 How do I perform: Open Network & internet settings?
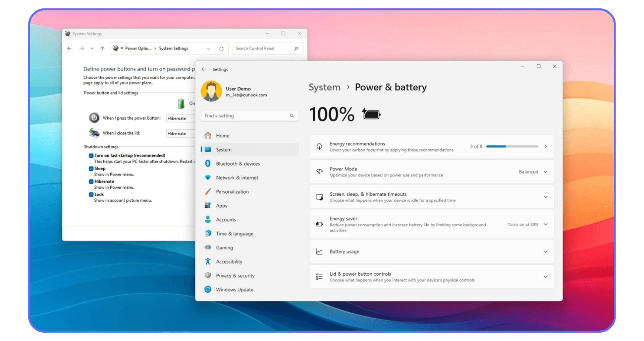(x=237, y=178)
